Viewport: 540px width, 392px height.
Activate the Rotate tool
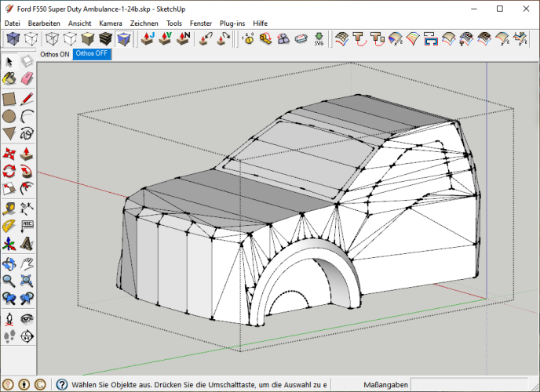pyautogui.click(x=9, y=171)
